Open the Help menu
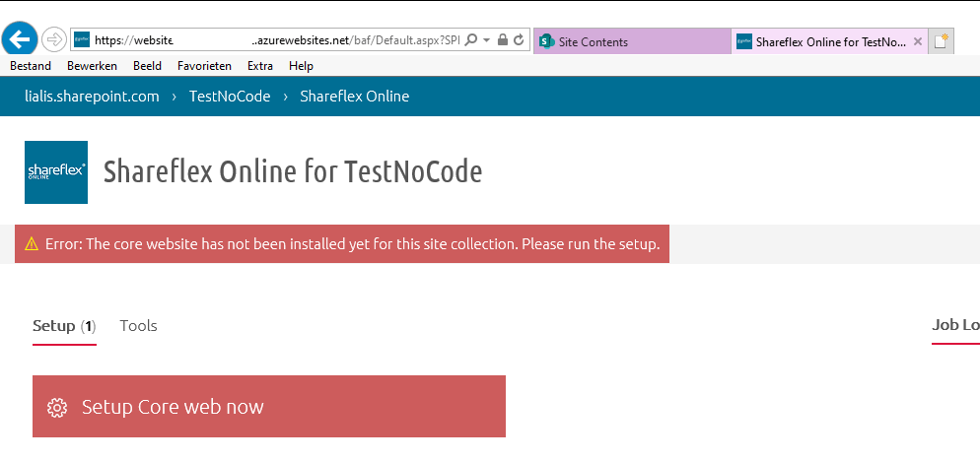The image size is (980, 462). point(301,66)
